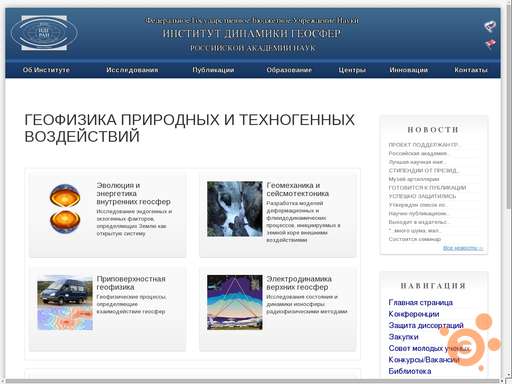The image size is (512, 384).
Task: Open 'Закупки' navigation link
Action: (403, 337)
